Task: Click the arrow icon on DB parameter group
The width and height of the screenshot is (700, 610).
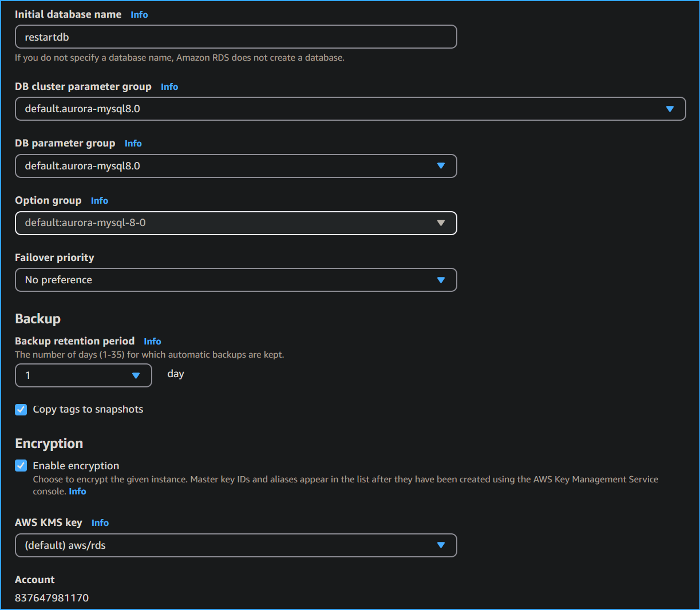Action: coord(441,165)
